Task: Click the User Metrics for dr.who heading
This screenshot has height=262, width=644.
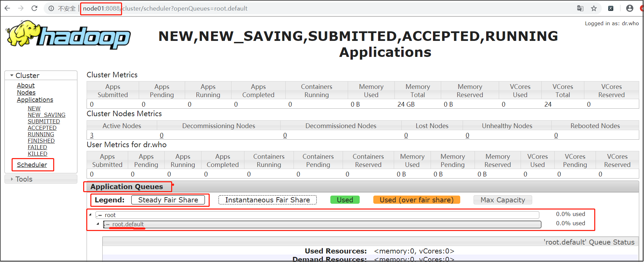Action: click(x=126, y=144)
